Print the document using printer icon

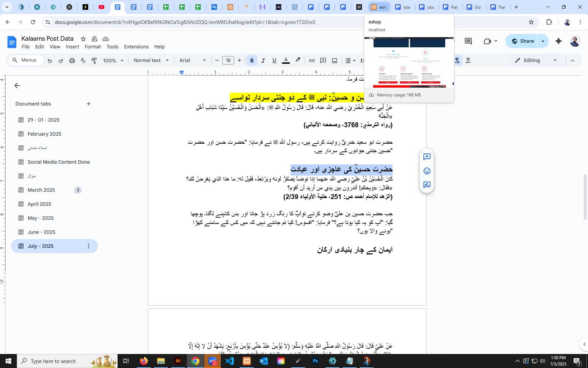(x=72, y=61)
